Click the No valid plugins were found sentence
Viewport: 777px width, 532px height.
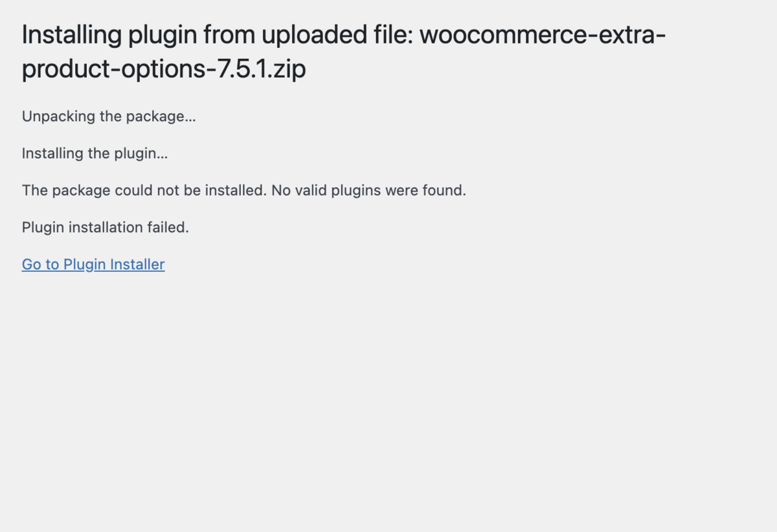point(368,190)
